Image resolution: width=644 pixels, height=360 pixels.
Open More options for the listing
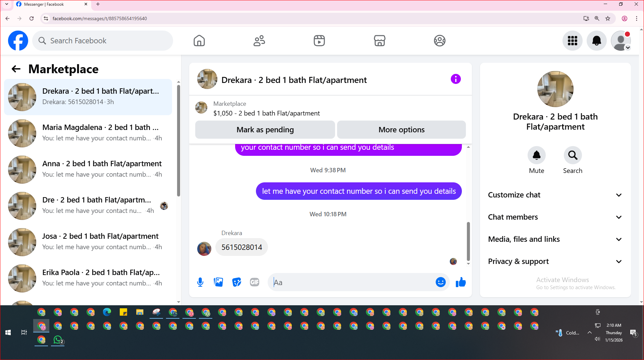click(x=401, y=130)
